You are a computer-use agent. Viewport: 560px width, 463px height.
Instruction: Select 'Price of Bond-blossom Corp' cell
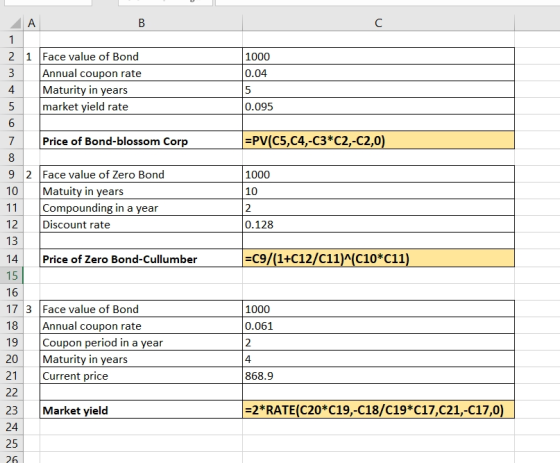click(x=141, y=140)
